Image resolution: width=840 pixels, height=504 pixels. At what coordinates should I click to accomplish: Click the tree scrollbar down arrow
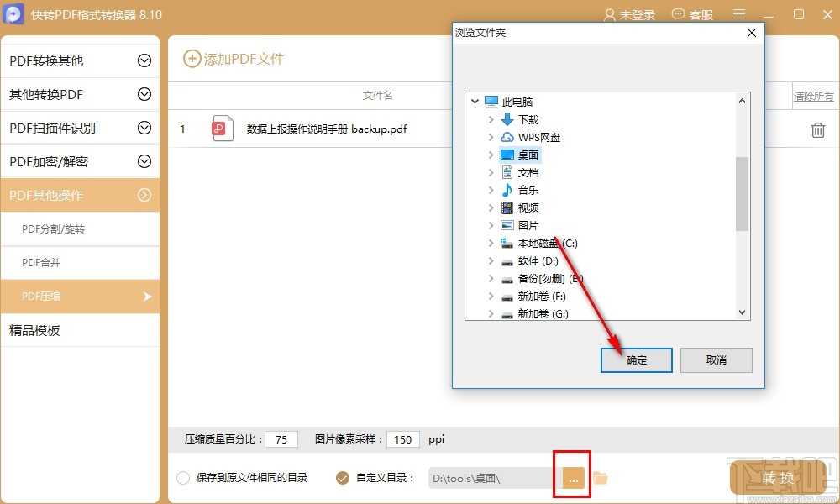point(742,312)
